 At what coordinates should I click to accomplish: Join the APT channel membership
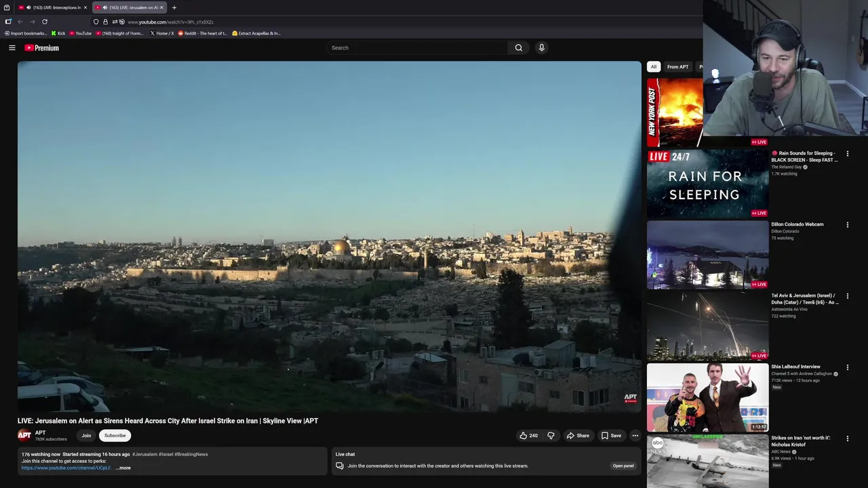click(86, 436)
